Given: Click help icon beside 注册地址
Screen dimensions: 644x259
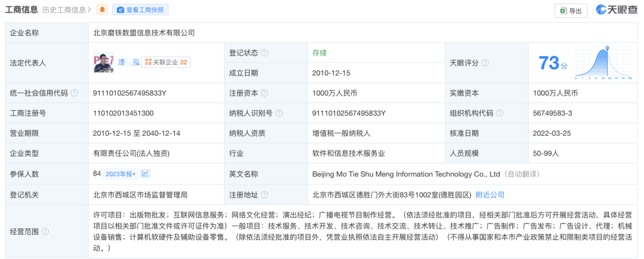Looking at the screenshot, I should coord(265,195).
